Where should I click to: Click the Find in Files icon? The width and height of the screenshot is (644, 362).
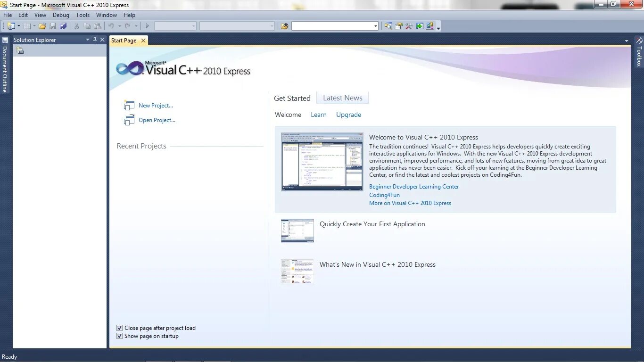click(284, 26)
